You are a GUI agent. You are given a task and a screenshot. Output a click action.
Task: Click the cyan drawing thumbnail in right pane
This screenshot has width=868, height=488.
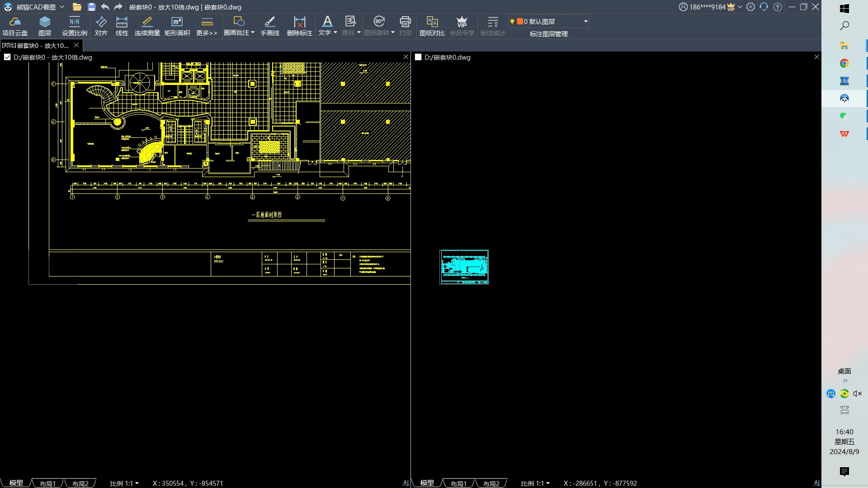click(x=464, y=267)
